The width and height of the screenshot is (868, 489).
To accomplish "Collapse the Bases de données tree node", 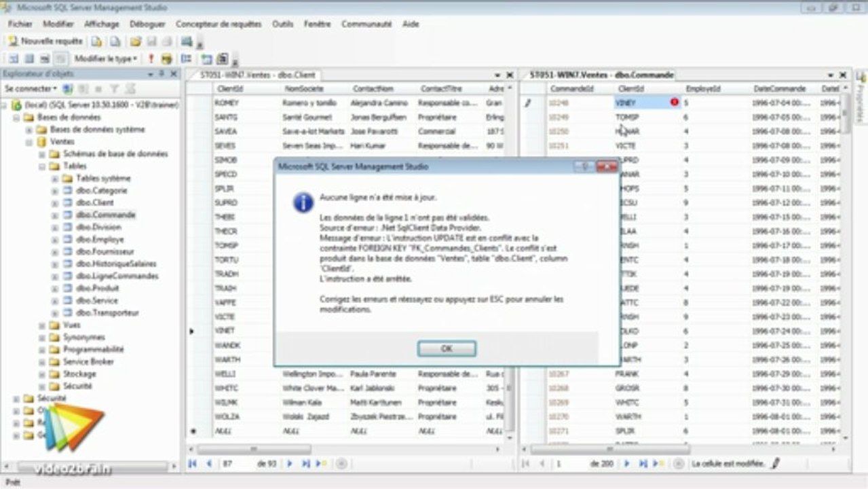I will pyautogui.click(x=17, y=117).
